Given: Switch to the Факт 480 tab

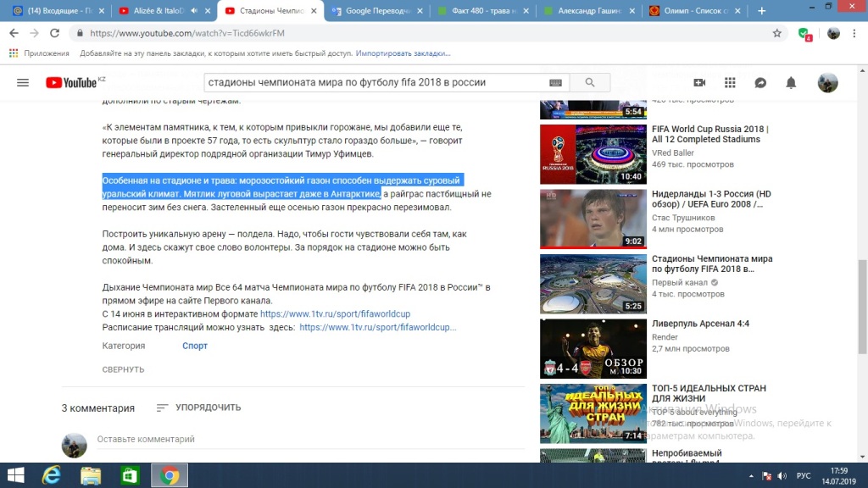Looking at the screenshot, I should click(x=477, y=10).
